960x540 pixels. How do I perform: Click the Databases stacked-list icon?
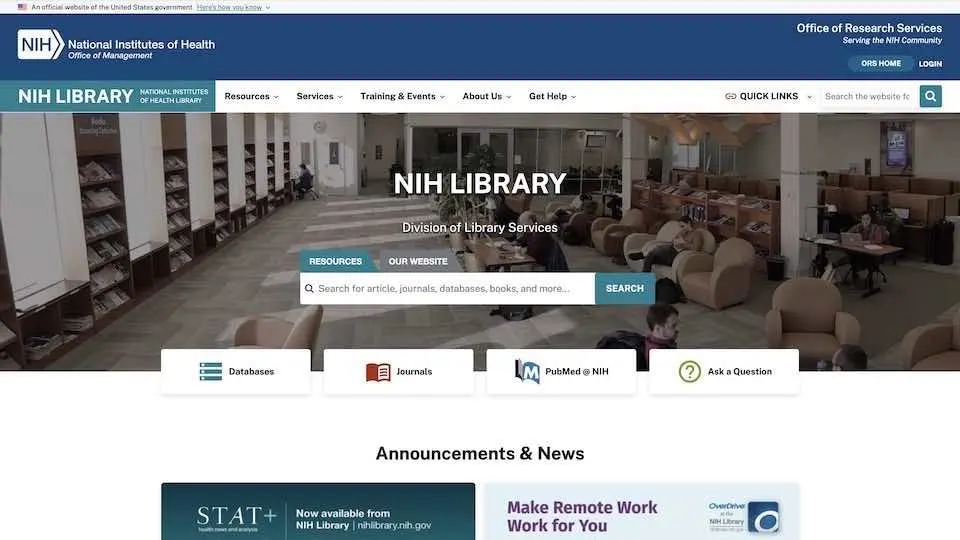pyautogui.click(x=211, y=372)
